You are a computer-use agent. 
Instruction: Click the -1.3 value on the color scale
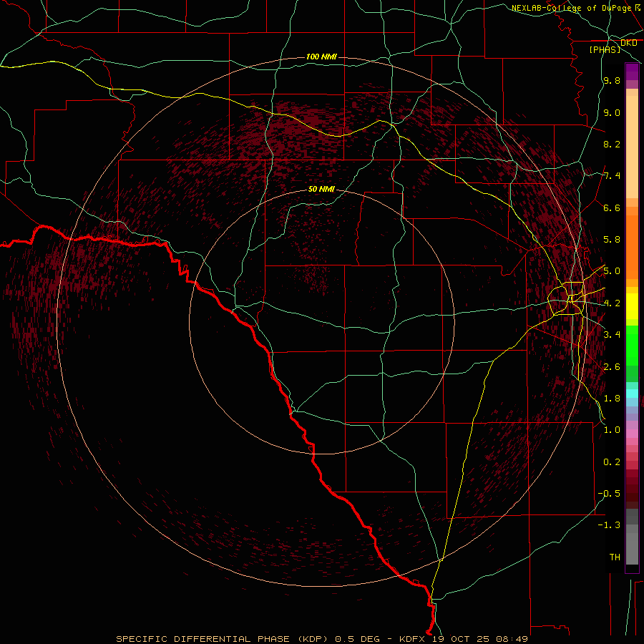click(x=609, y=525)
